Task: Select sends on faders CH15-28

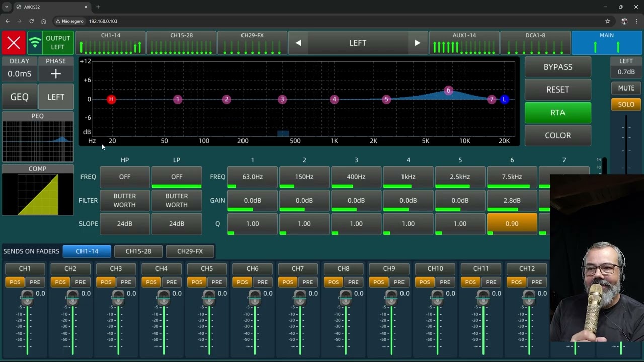Action: click(x=138, y=251)
